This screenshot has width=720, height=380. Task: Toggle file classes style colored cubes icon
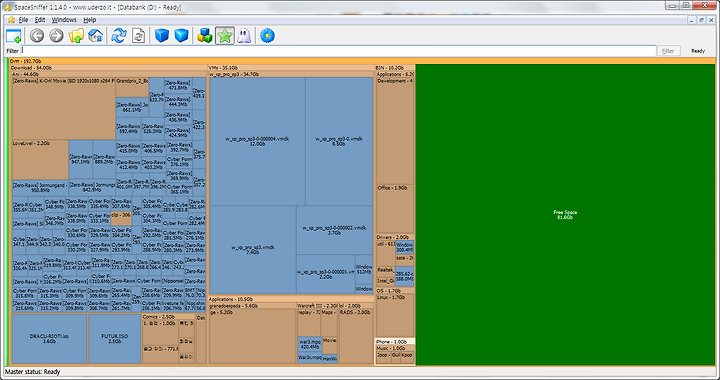click(205, 36)
